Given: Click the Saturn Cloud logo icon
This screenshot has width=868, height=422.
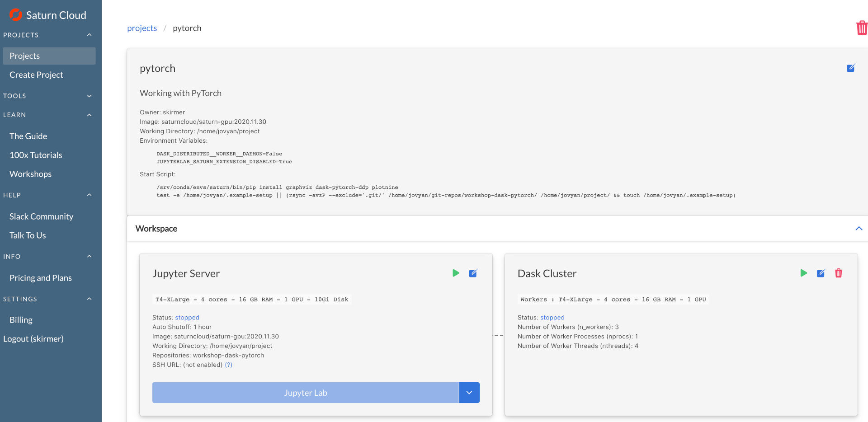Looking at the screenshot, I should click(16, 15).
